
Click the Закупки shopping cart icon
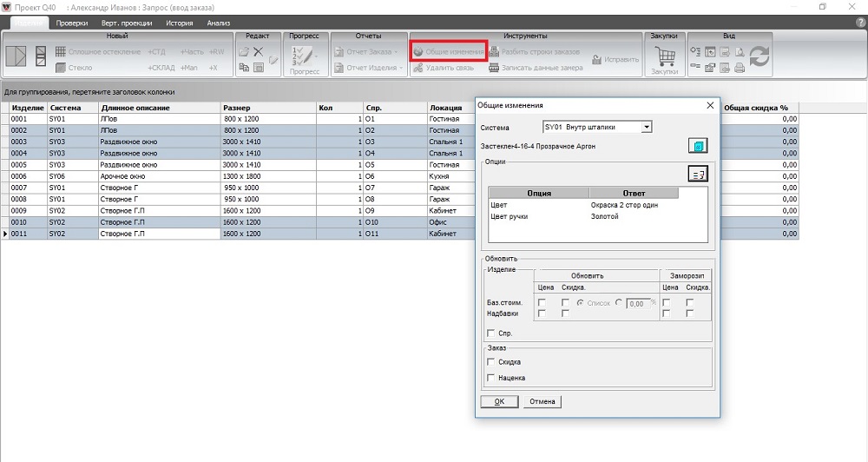pyautogui.click(x=666, y=57)
